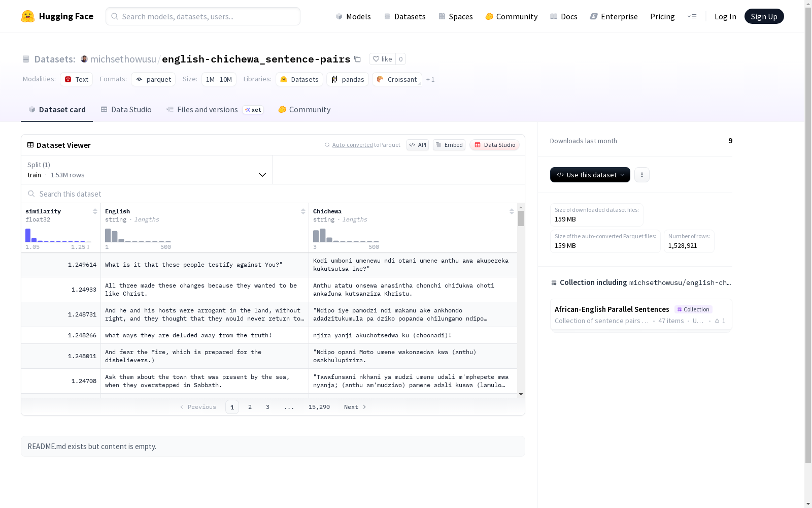
Task: Open the API button in Dataset Viewer
Action: pyautogui.click(x=418, y=145)
